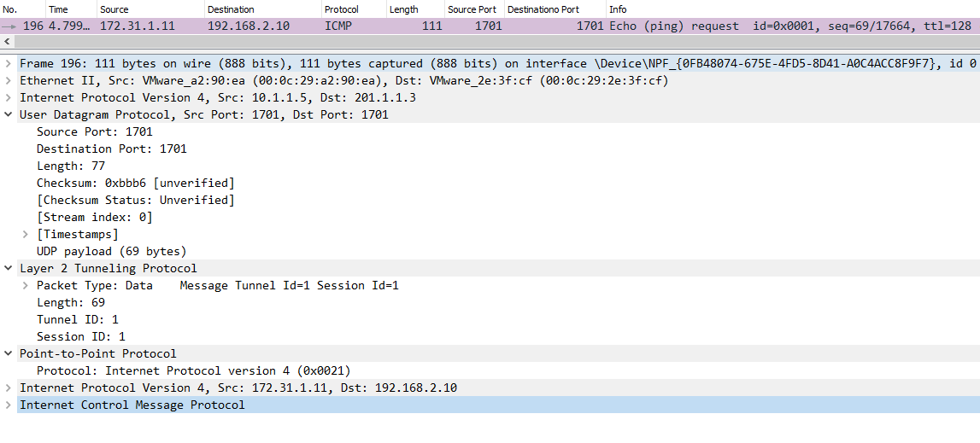
Task: Expand outer IPv4 row with Src 10.1.1.5
Action: click(x=8, y=97)
